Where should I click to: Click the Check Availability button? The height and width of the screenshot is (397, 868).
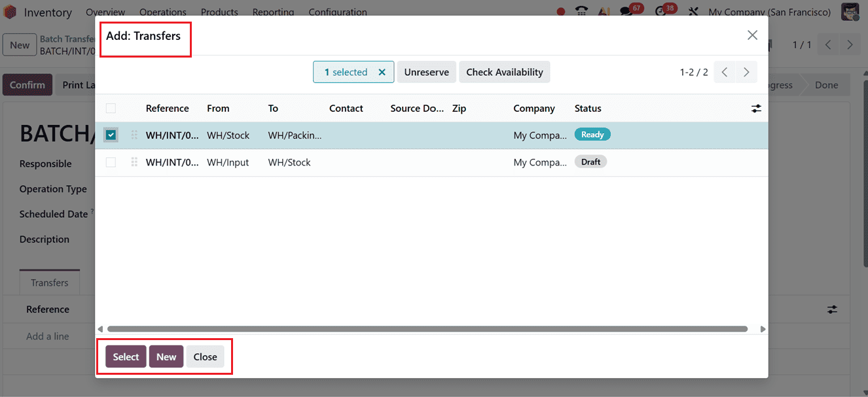(504, 72)
